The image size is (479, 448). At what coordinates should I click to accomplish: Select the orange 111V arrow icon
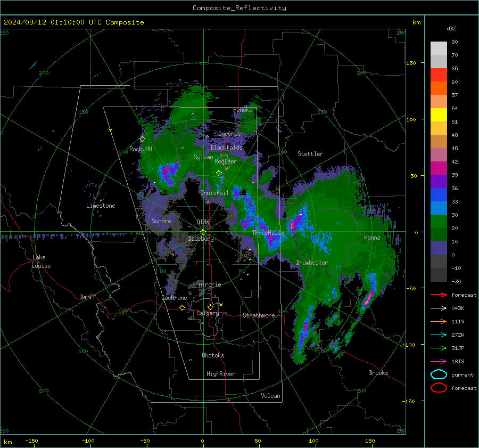tap(439, 321)
